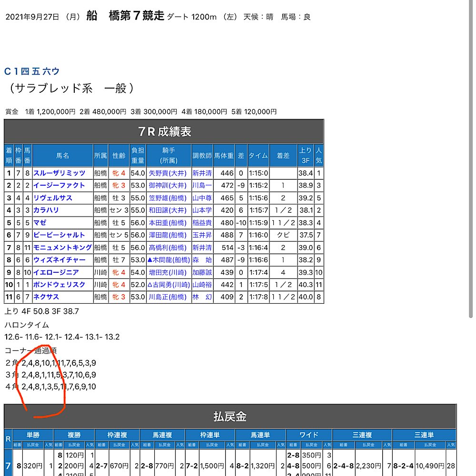Click the 馬連単 payout column header
This screenshot has height=476, width=476.
tap(260, 435)
